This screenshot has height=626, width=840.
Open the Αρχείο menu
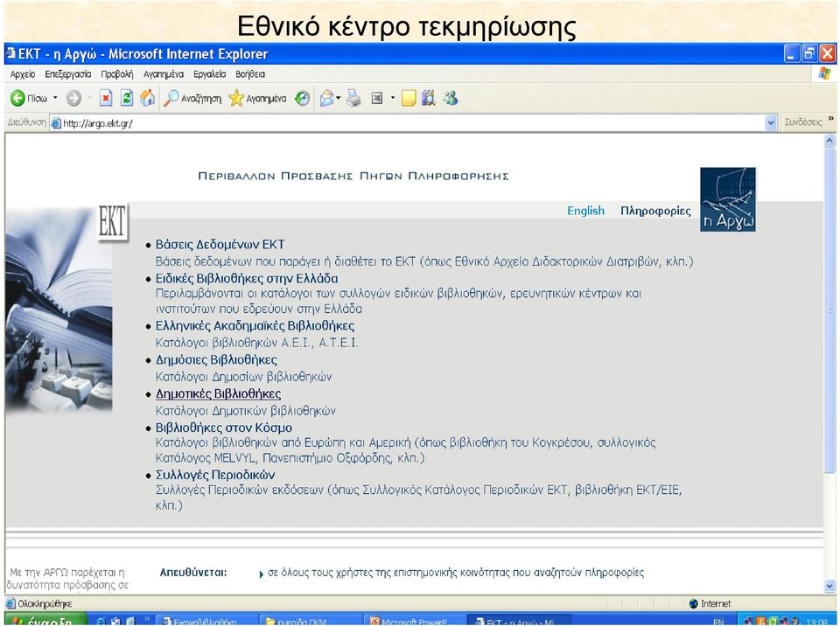[x=23, y=74]
